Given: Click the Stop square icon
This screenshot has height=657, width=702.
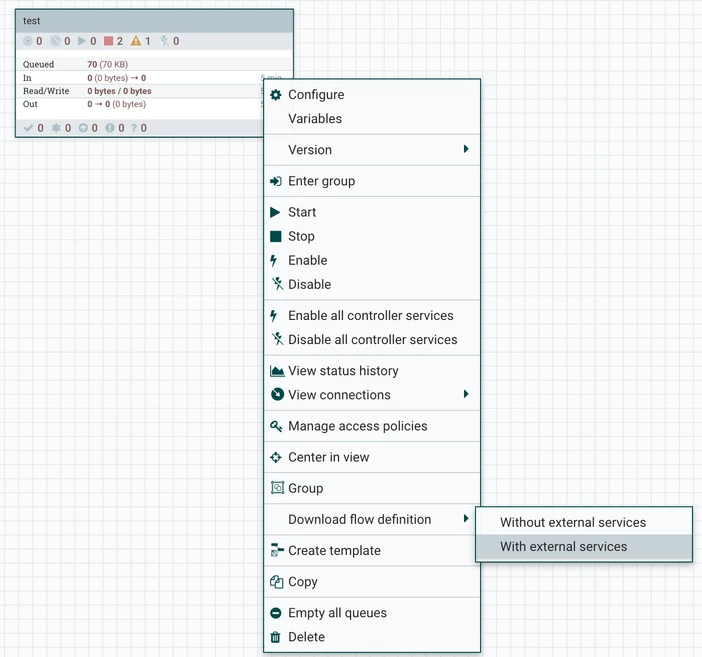Looking at the screenshot, I should tap(276, 236).
